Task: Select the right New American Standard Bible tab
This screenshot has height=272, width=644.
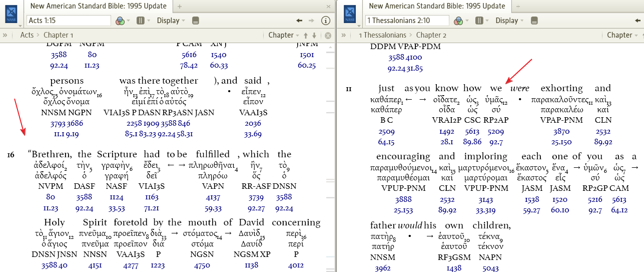Action: click(437, 6)
